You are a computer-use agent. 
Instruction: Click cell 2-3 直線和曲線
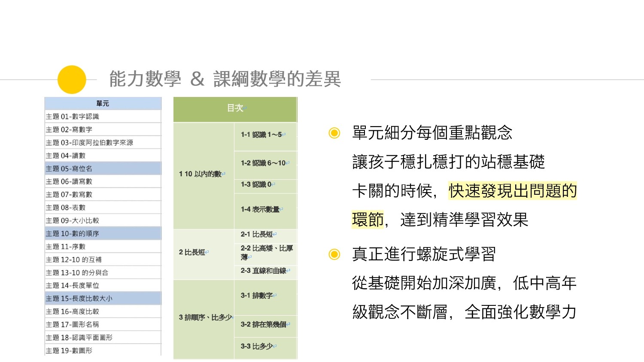point(266,272)
